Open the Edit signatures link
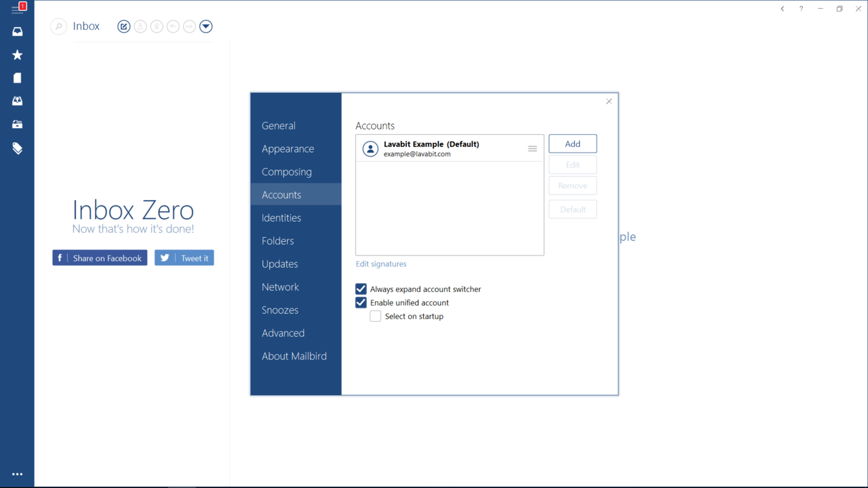 [381, 264]
